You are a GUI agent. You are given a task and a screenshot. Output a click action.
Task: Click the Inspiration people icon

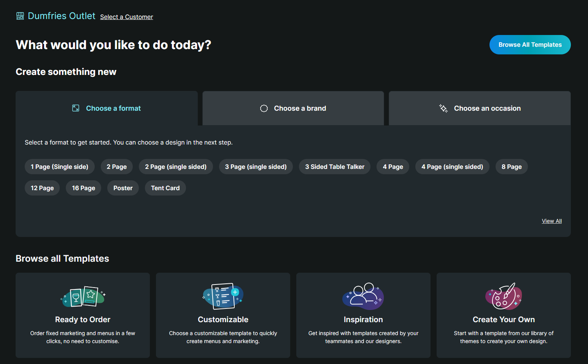pos(363,296)
